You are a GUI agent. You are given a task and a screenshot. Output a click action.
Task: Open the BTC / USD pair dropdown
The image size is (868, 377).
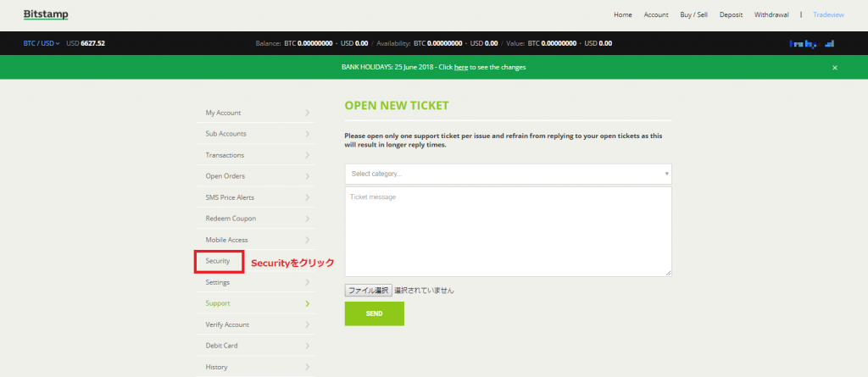[x=40, y=43]
